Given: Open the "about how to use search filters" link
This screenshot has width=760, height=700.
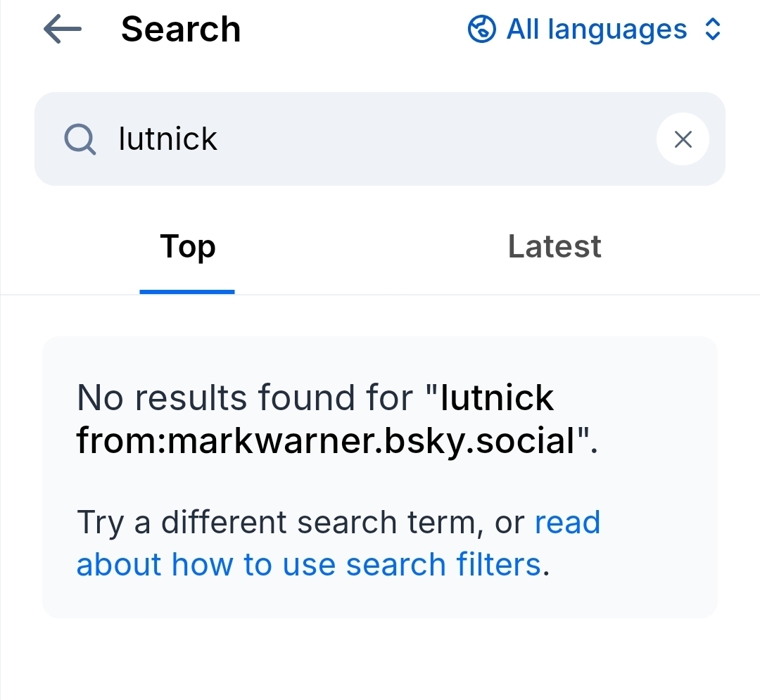Looking at the screenshot, I should (x=310, y=564).
